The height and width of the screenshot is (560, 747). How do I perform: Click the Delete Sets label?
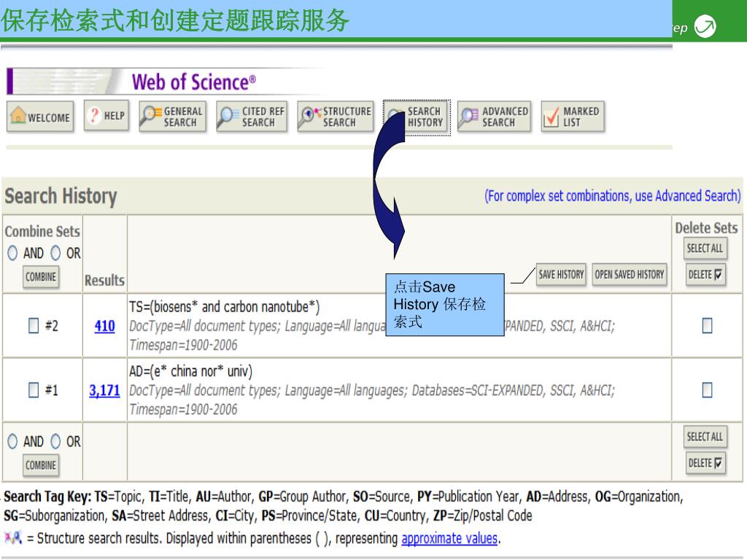tap(706, 228)
